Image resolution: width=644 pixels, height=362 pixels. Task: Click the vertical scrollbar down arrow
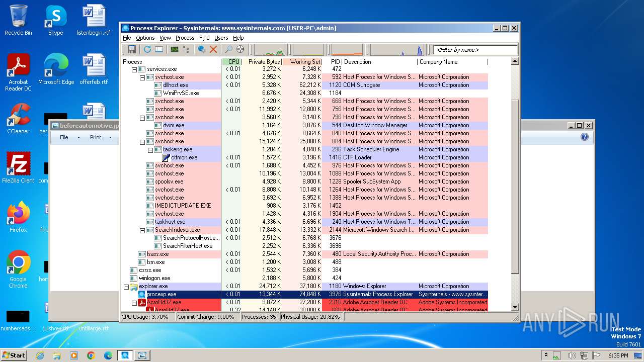[515, 307]
